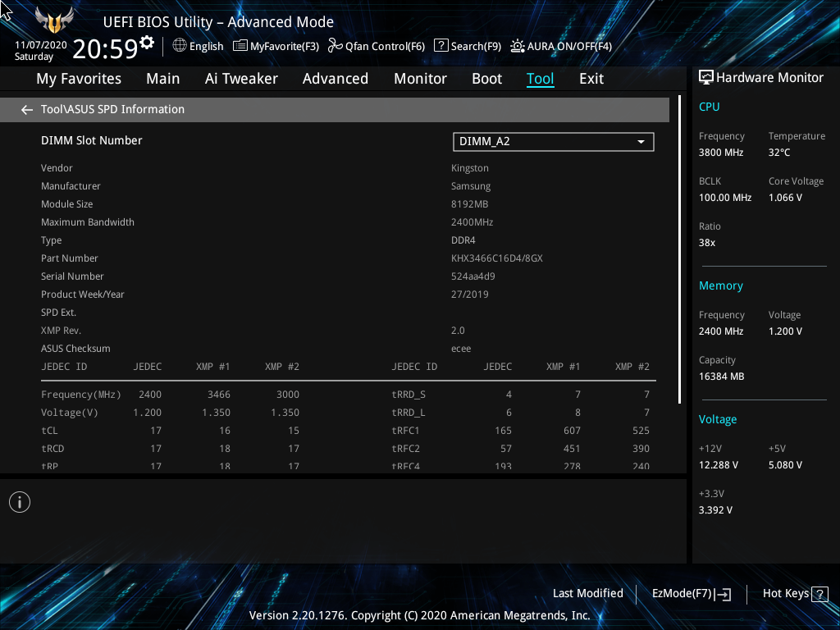The height and width of the screenshot is (630, 840).
Task: Click the Type value DDR4
Action: click(463, 240)
